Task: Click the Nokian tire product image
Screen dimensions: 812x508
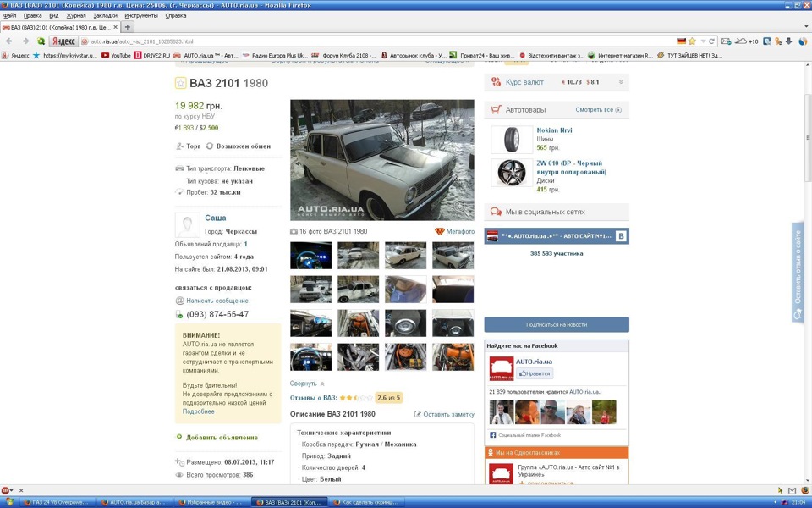Action: tap(512, 140)
